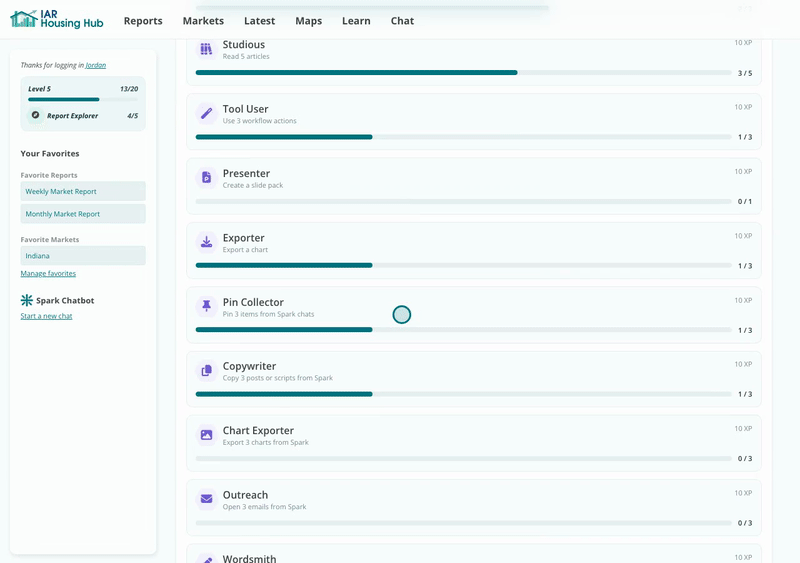Start a new chat with Spark
The height and width of the screenshot is (563, 800).
pos(46,316)
